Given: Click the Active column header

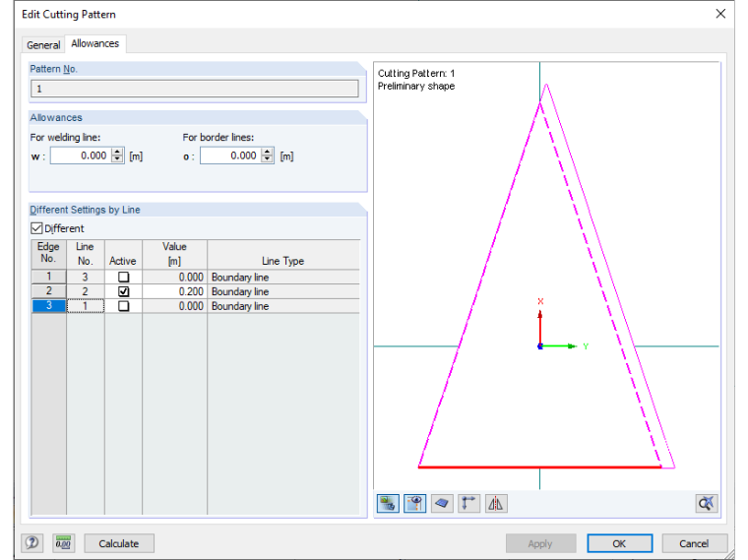Looking at the screenshot, I should click(x=123, y=255).
